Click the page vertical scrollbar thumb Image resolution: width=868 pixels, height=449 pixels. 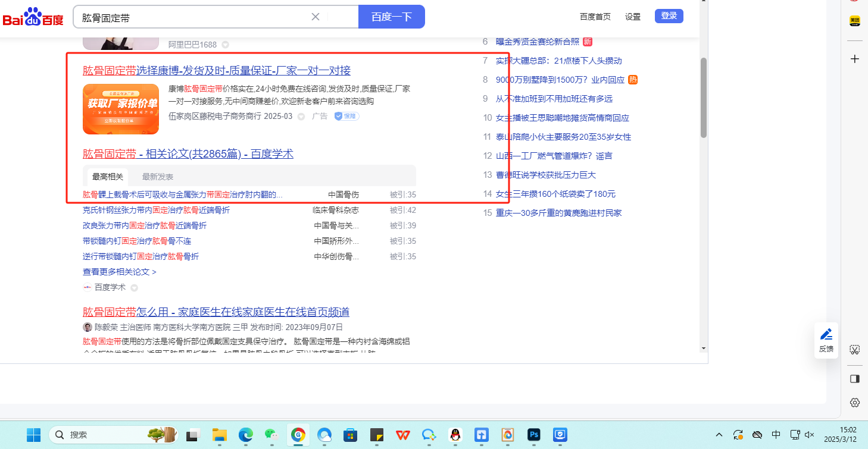point(703,98)
